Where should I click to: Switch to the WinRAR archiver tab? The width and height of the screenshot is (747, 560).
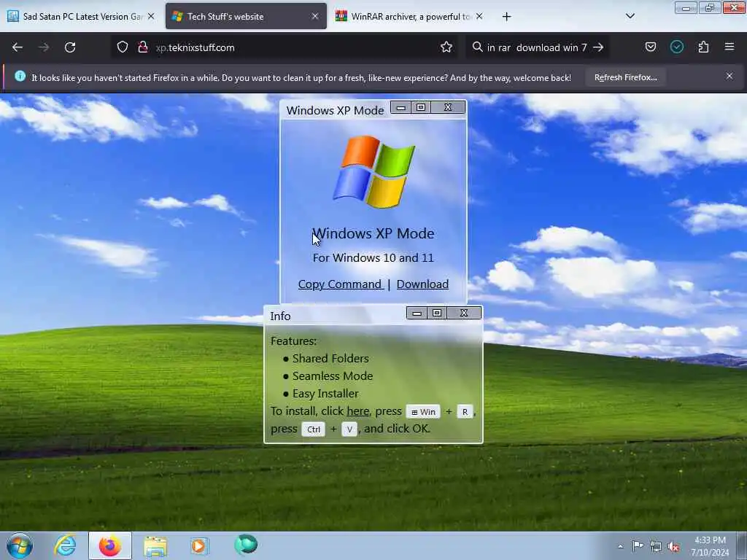410,16
